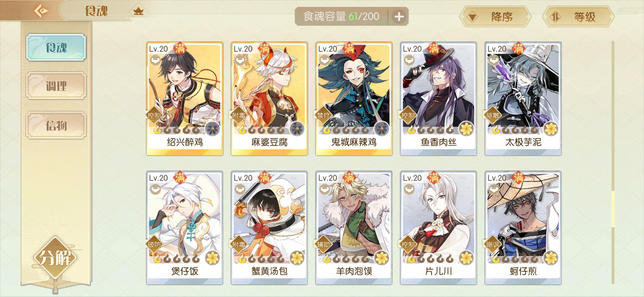Switch to the 食魂 tab
This screenshot has width=644, height=297.
(56, 47)
